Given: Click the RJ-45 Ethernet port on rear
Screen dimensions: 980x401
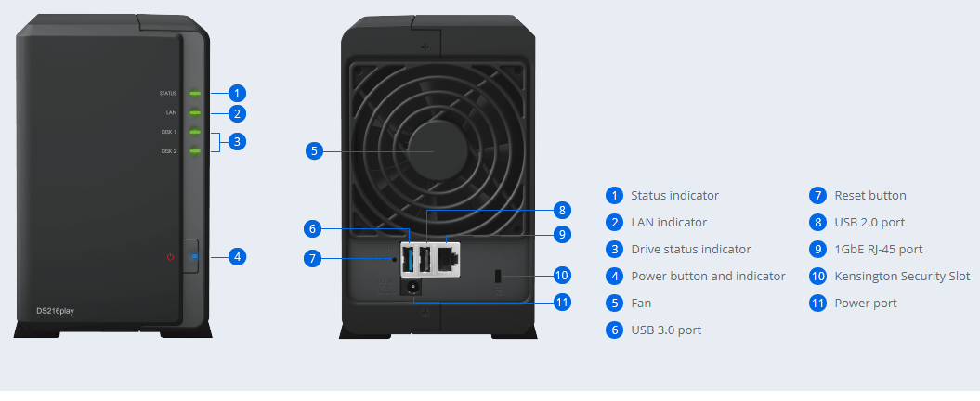Looking at the screenshot, I should (448, 257).
